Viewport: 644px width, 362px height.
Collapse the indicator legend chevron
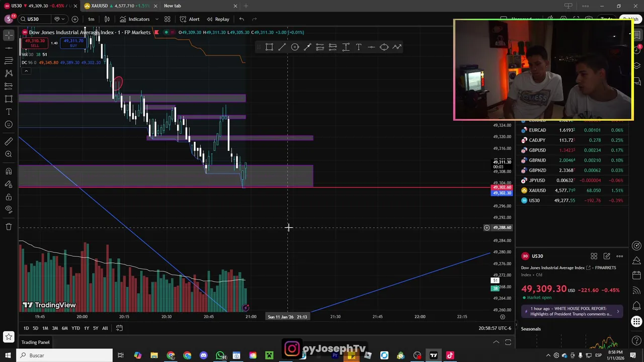click(x=26, y=71)
